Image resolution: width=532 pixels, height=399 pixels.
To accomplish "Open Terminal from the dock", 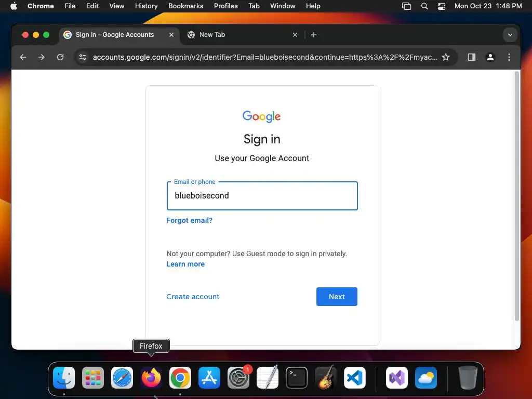I will [x=297, y=378].
